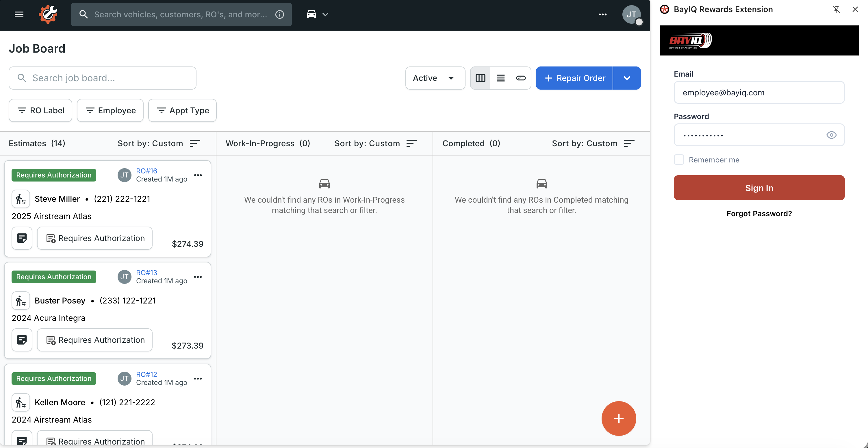868x448 pixels.
Task: Click Steve Miller customer name
Action: click(x=57, y=199)
